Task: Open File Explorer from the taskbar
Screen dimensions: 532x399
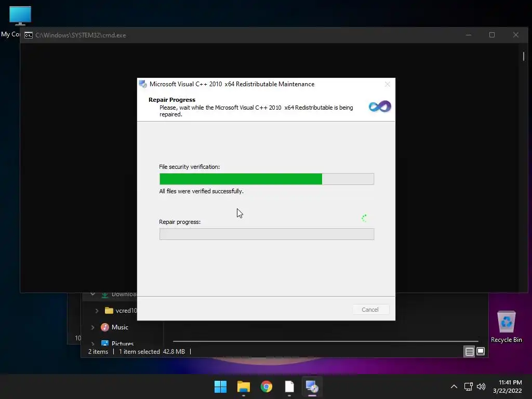Action: [x=244, y=387]
